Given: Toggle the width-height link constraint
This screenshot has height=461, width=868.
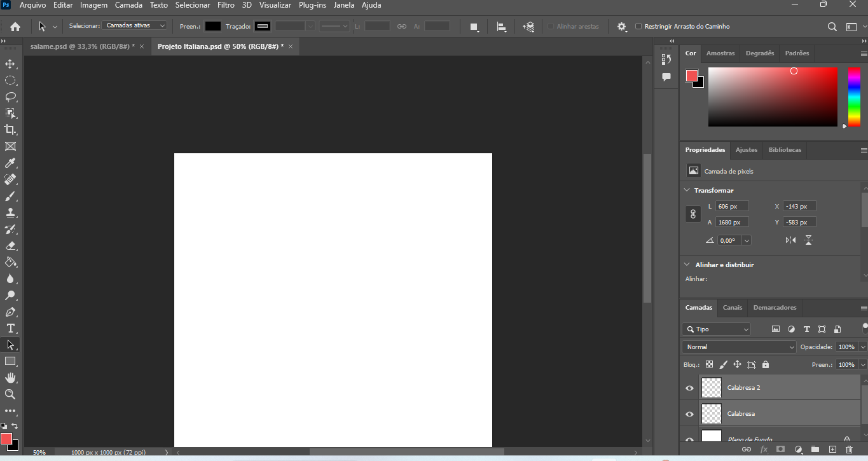Looking at the screenshot, I should pyautogui.click(x=693, y=214).
